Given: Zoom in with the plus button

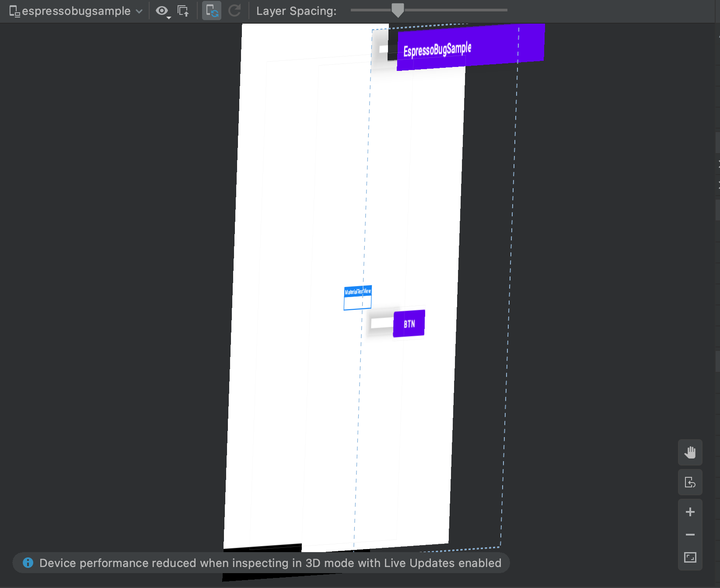Looking at the screenshot, I should [x=690, y=512].
